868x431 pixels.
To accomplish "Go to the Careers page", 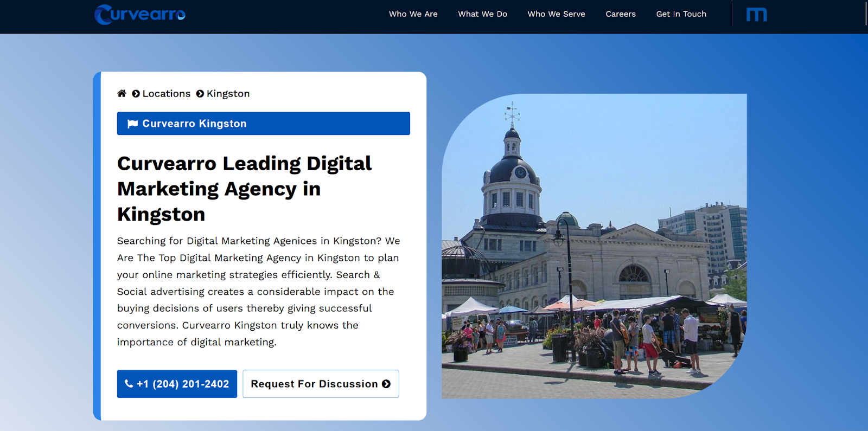I will pyautogui.click(x=621, y=14).
